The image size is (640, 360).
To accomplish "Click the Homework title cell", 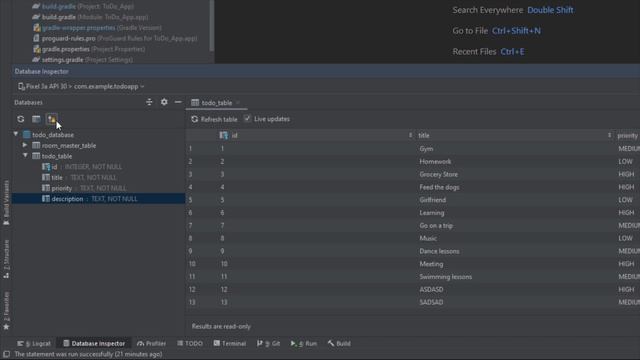I will point(435,162).
